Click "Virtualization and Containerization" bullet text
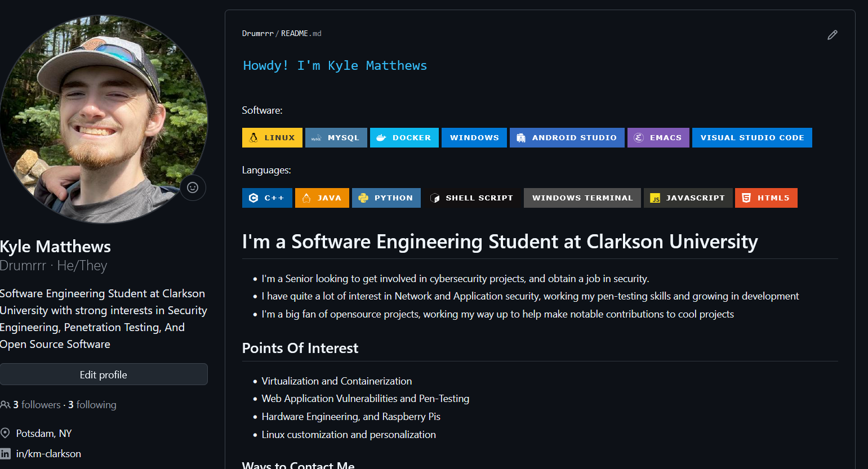Image resolution: width=868 pixels, height=469 pixels. [x=337, y=381]
